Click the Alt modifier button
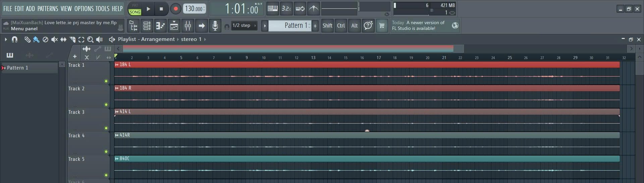 355,26
